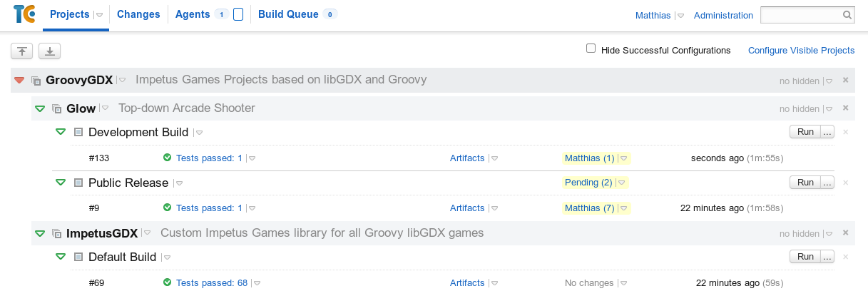Open dropdown next to Development Build name
The image size is (868, 296).
point(199,133)
